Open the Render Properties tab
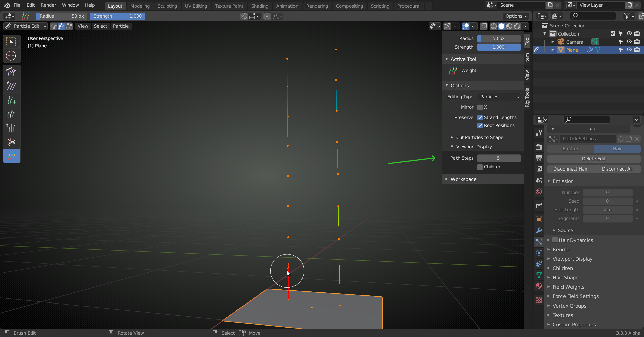 (539, 147)
